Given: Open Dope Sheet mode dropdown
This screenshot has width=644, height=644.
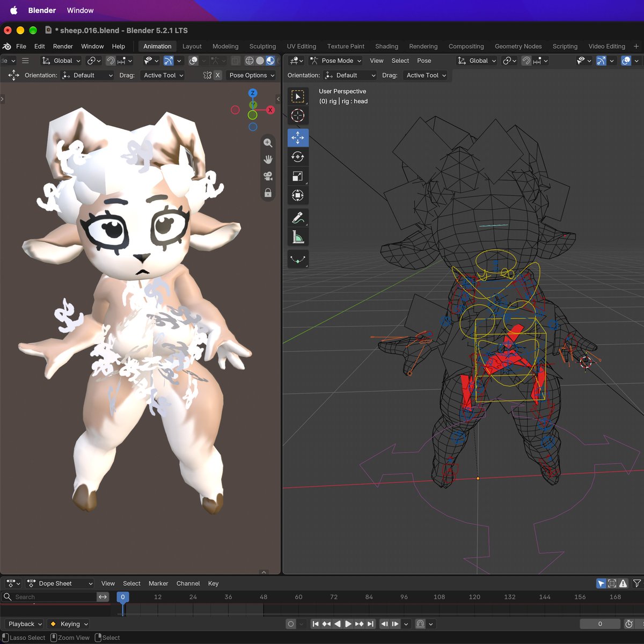Looking at the screenshot, I should (x=60, y=583).
